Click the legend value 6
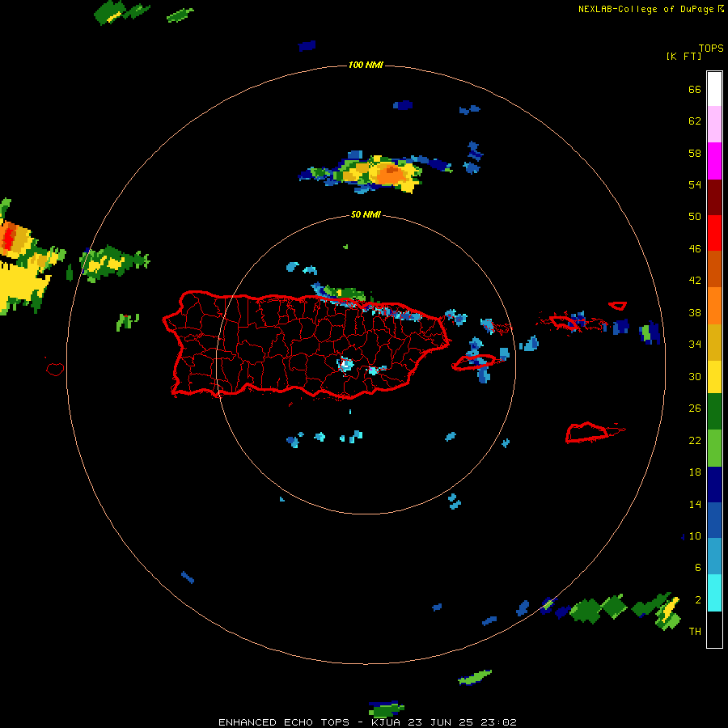Viewport: 728px width, 728px height. [698, 568]
